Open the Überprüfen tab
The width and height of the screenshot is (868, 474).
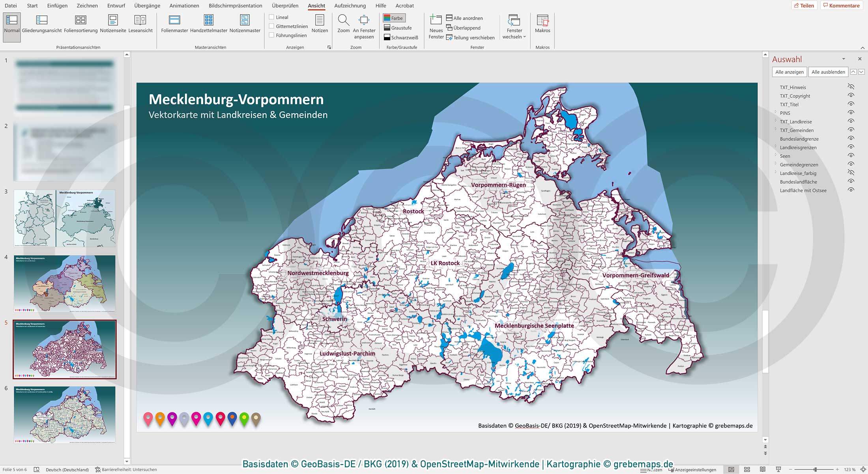tap(285, 6)
